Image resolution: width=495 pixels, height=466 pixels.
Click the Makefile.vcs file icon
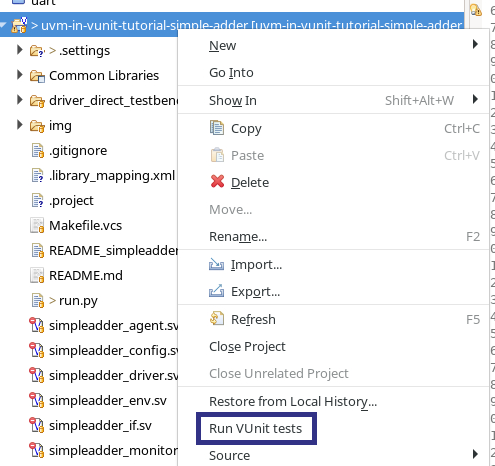tap(37, 226)
